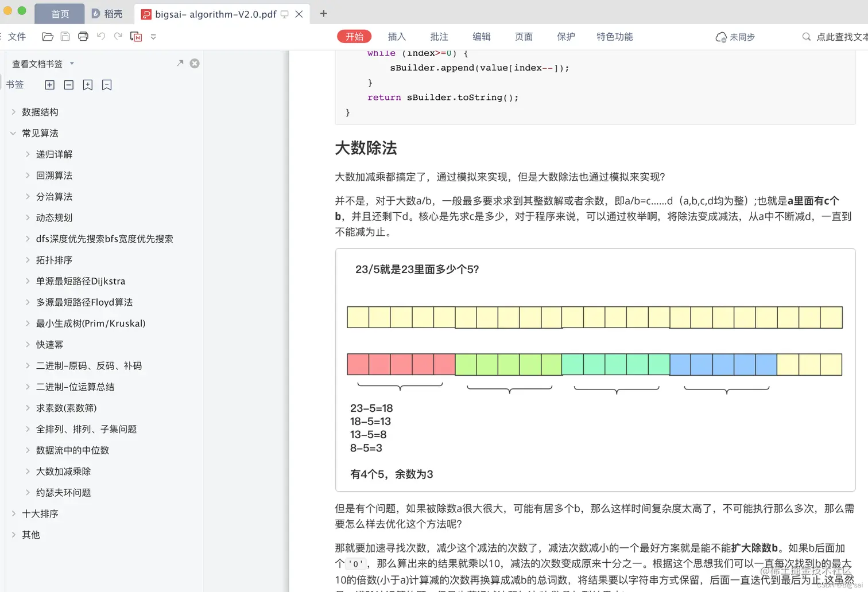Go to 求素数(素数筛) bookmark

tap(66, 408)
